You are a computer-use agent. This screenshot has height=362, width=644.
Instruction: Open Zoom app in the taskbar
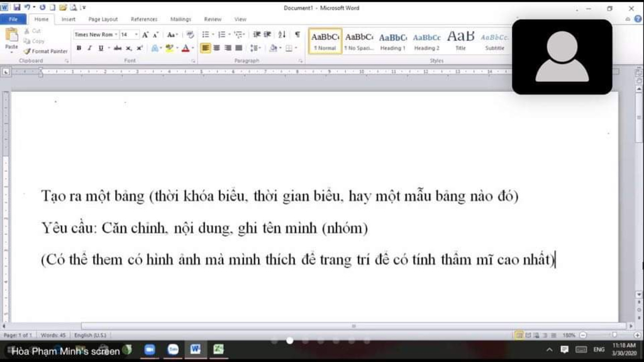click(150, 349)
